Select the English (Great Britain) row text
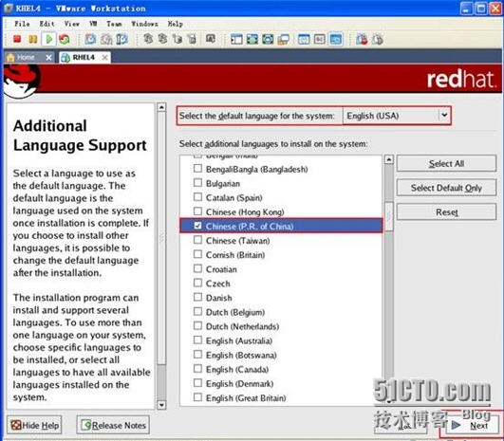The image size is (504, 441). coord(246,398)
